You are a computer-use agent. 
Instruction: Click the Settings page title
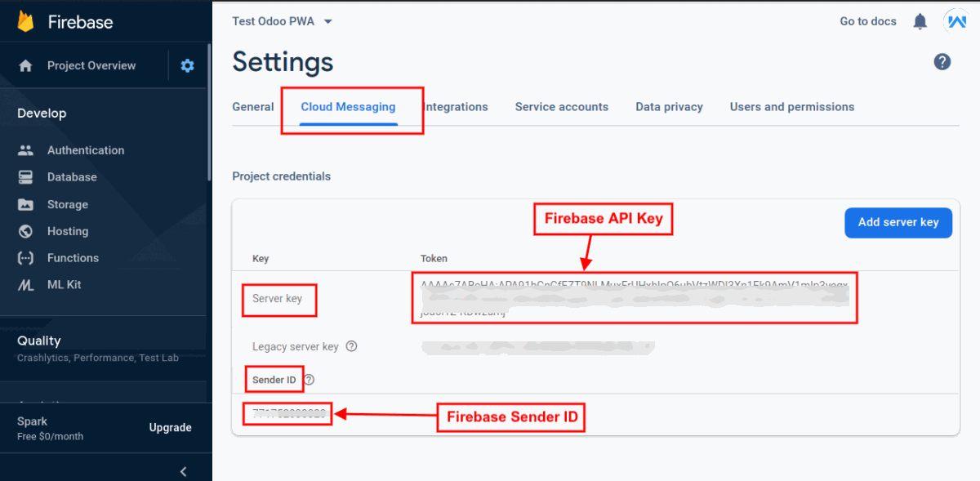pos(283,62)
